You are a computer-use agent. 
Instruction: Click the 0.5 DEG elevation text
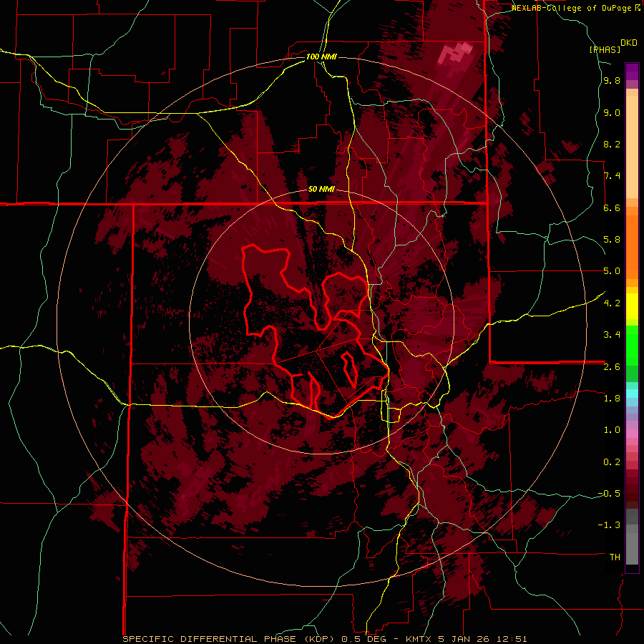click(x=364, y=639)
